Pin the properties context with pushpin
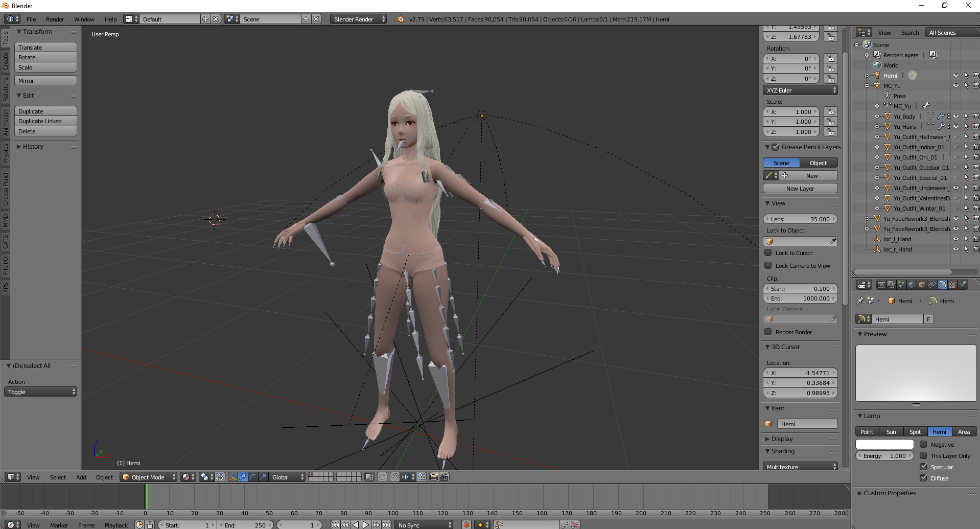 860,301
